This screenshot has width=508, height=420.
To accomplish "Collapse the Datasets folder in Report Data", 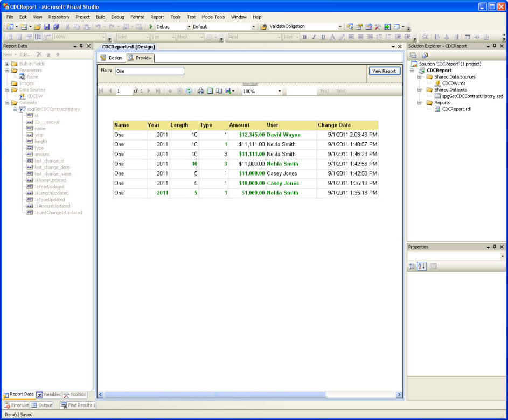I will pyautogui.click(x=8, y=103).
